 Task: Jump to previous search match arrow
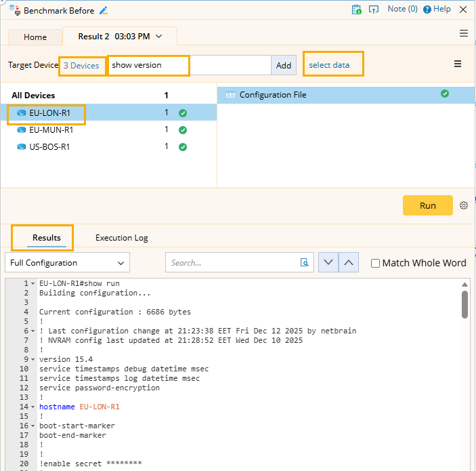tap(348, 263)
